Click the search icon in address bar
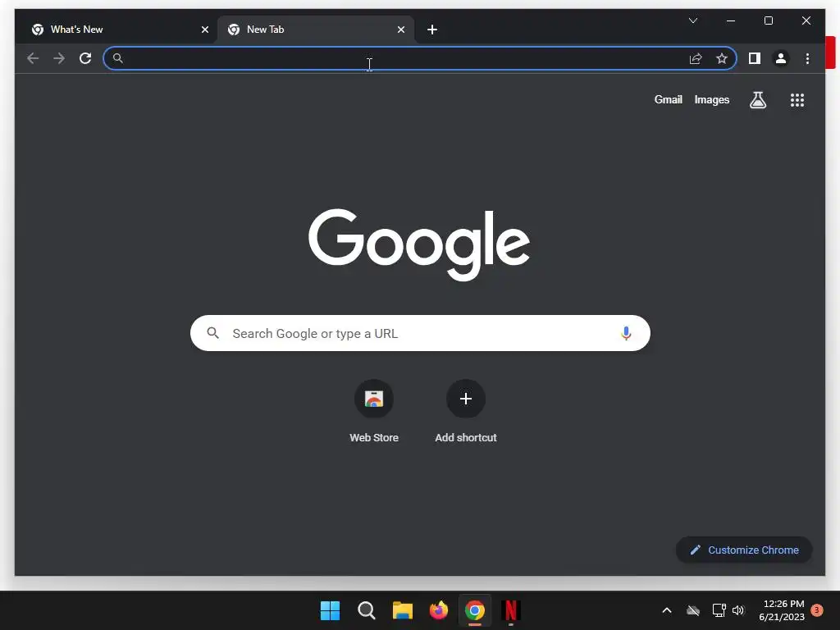The height and width of the screenshot is (630, 840). [x=118, y=58]
